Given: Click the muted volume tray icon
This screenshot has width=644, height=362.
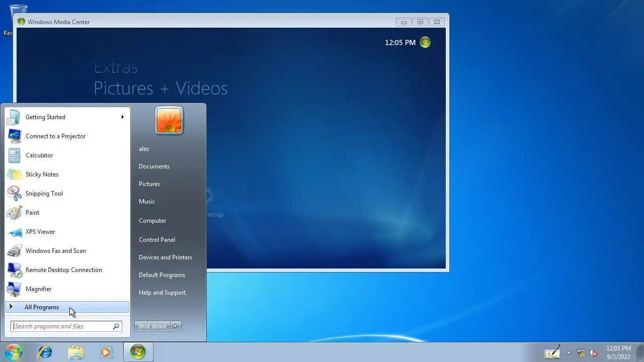Looking at the screenshot, I should coord(593,352).
